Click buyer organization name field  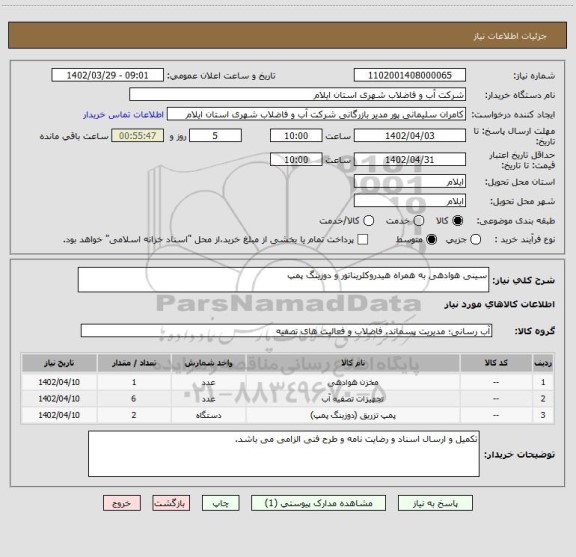click(297, 95)
